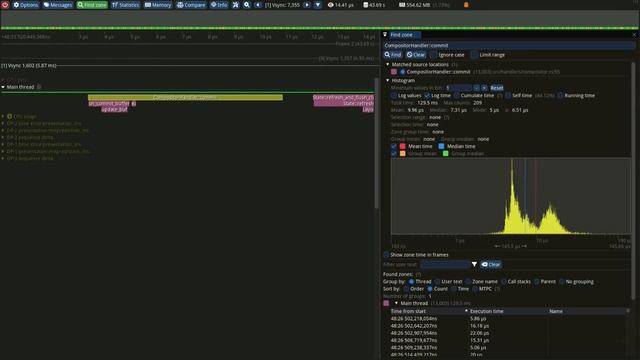Go to next frame arrow
Viewport: 640px width, 360px height.
[307, 5]
